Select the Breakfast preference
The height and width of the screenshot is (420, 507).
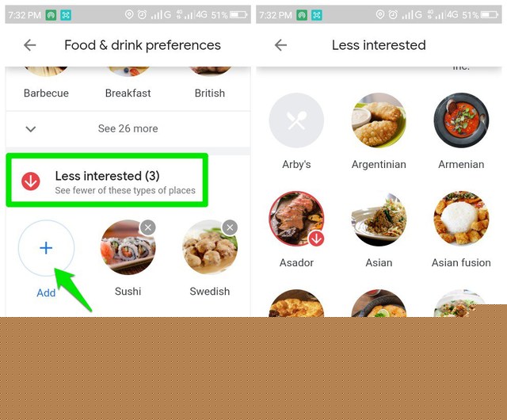coord(128,94)
